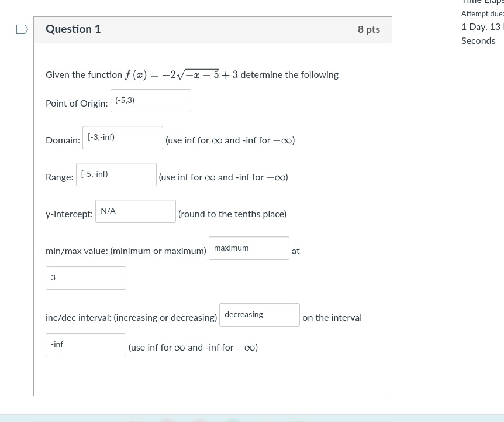
Task: Click the Range answer field
Action: point(116,174)
